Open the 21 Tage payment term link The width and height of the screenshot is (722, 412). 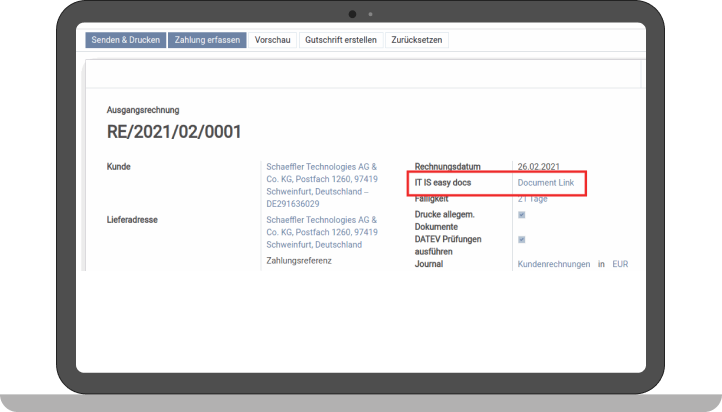click(532, 199)
